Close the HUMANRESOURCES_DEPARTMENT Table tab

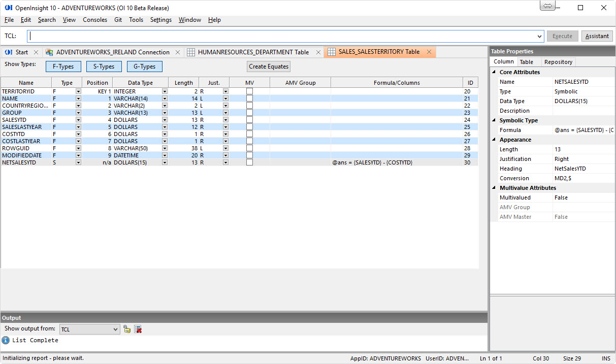tap(318, 52)
